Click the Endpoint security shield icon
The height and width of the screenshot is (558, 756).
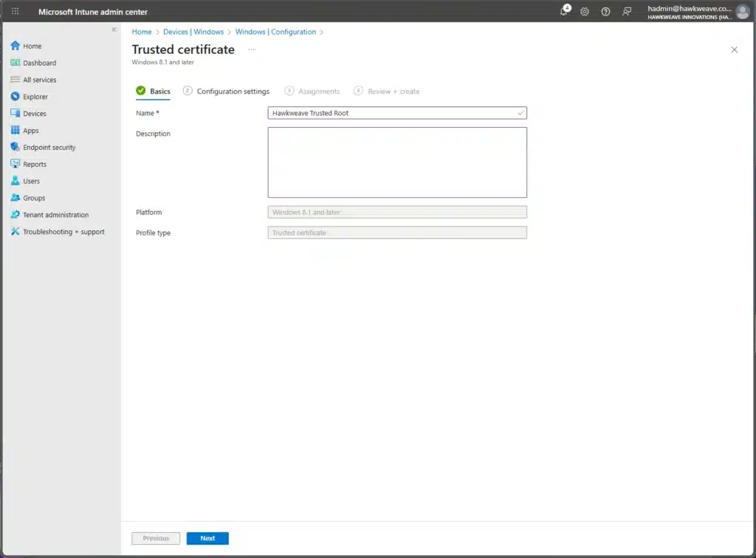[x=16, y=147]
